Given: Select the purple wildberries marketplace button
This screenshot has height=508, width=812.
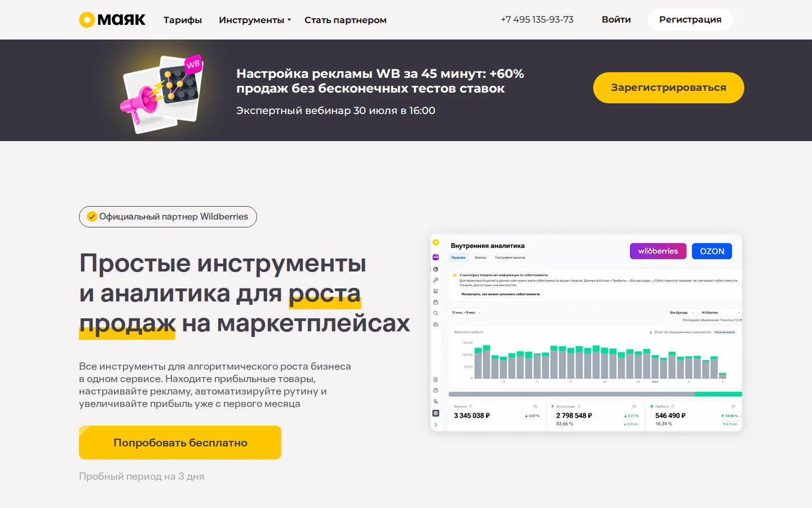Looking at the screenshot, I should (658, 251).
